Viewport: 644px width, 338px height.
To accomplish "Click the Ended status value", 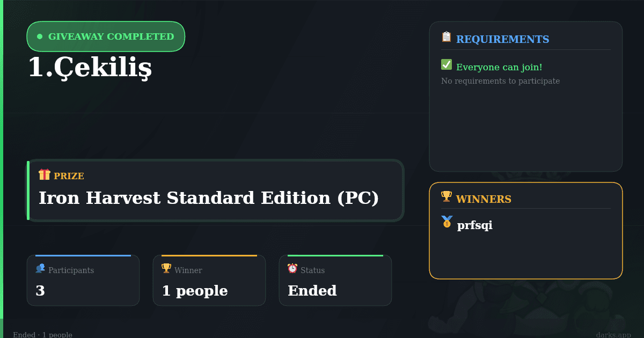I will coord(312,291).
